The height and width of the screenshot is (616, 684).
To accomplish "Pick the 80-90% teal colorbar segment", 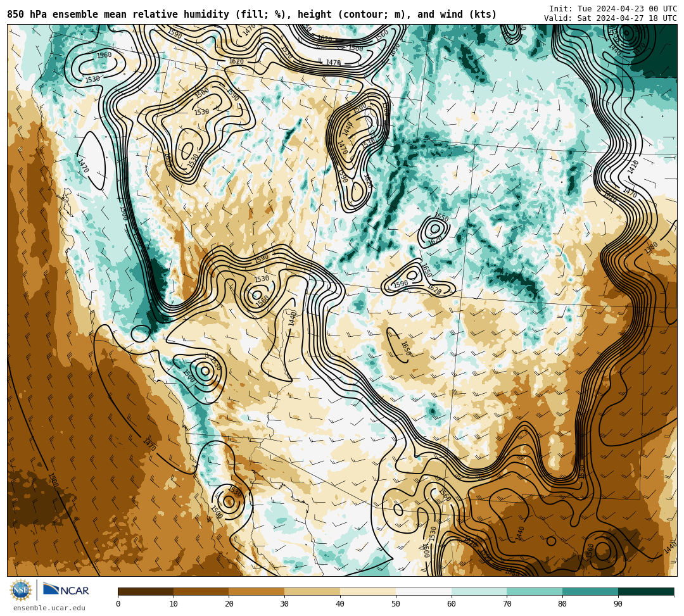I will 590,591.
